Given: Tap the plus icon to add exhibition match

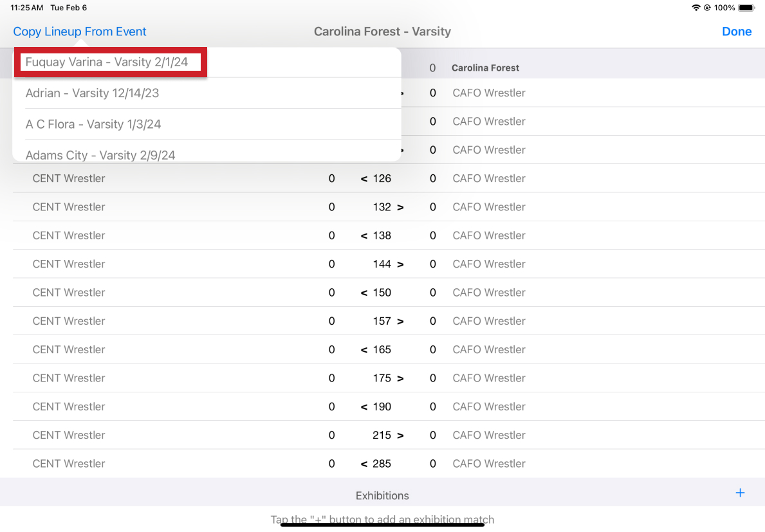Looking at the screenshot, I should click(x=740, y=493).
